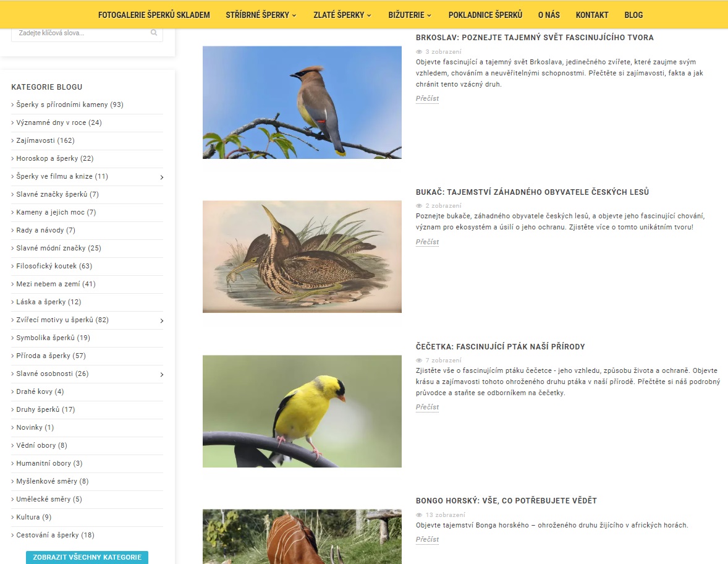Viewport: 728px width, 564px height.
Task: Open the Brkoslav article title
Action: coord(535,38)
